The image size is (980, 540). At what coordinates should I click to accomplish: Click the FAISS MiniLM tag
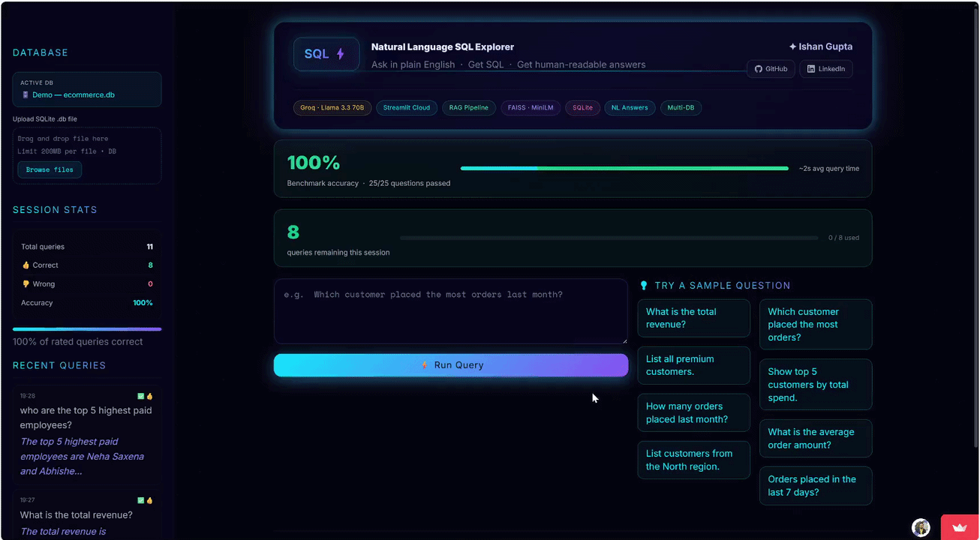pyautogui.click(x=531, y=108)
